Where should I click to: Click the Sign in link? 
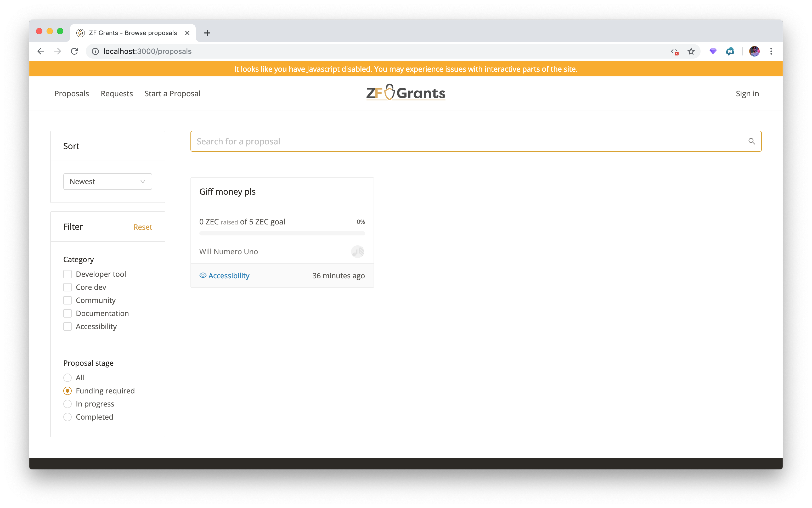point(747,94)
